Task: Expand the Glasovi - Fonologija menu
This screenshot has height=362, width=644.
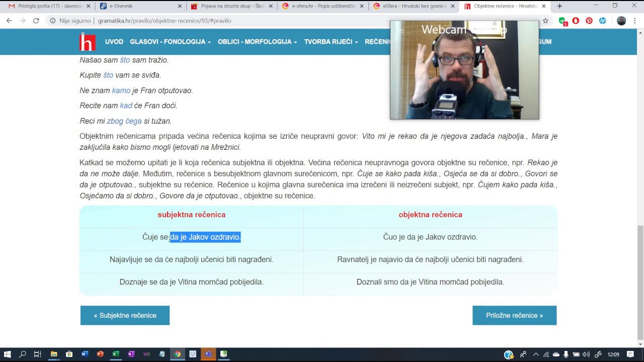Action: pyautogui.click(x=170, y=42)
